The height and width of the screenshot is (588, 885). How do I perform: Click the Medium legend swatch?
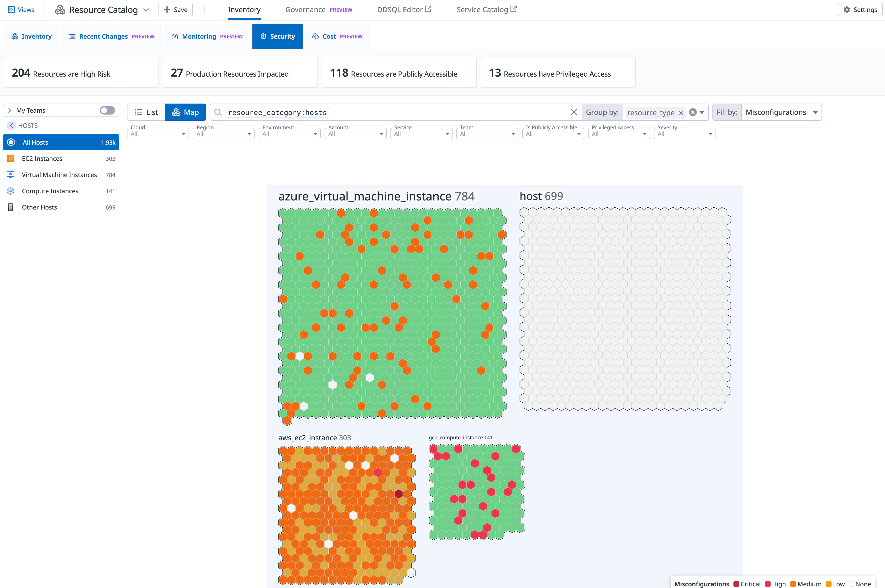pyautogui.click(x=793, y=584)
